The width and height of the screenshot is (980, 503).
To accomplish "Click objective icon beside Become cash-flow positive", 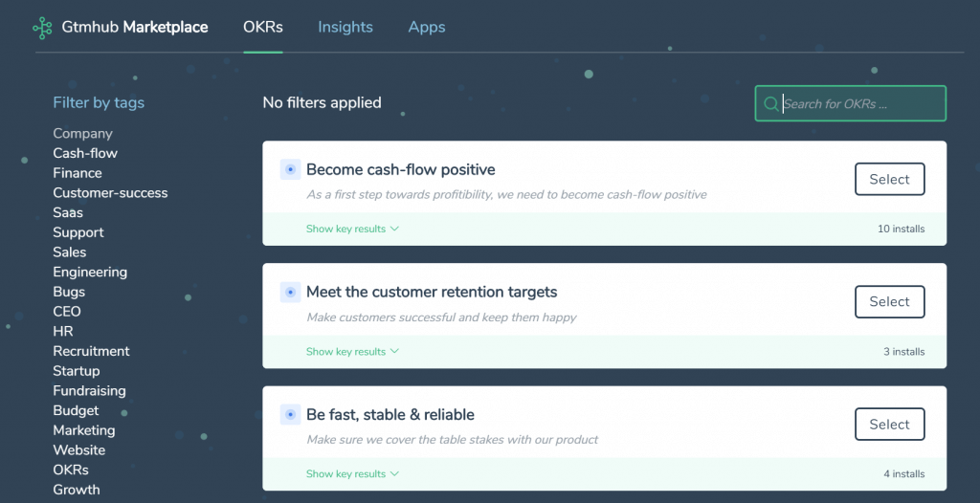I will 290,169.
